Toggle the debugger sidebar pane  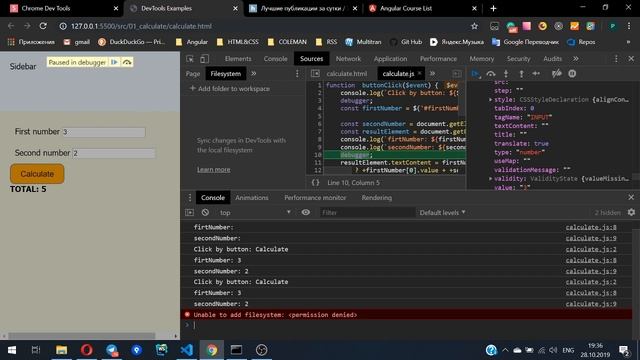pyautogui.click(x=457, y=74)
